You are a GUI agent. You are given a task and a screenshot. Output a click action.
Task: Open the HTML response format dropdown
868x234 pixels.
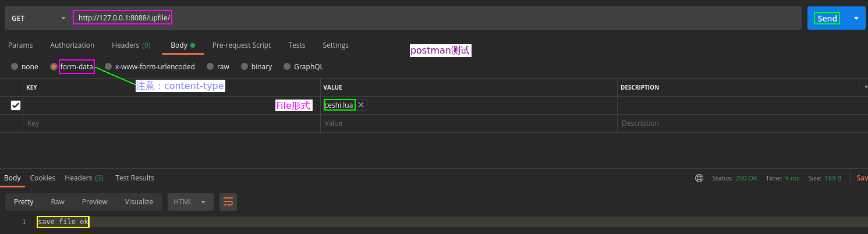tap(190, 202)
